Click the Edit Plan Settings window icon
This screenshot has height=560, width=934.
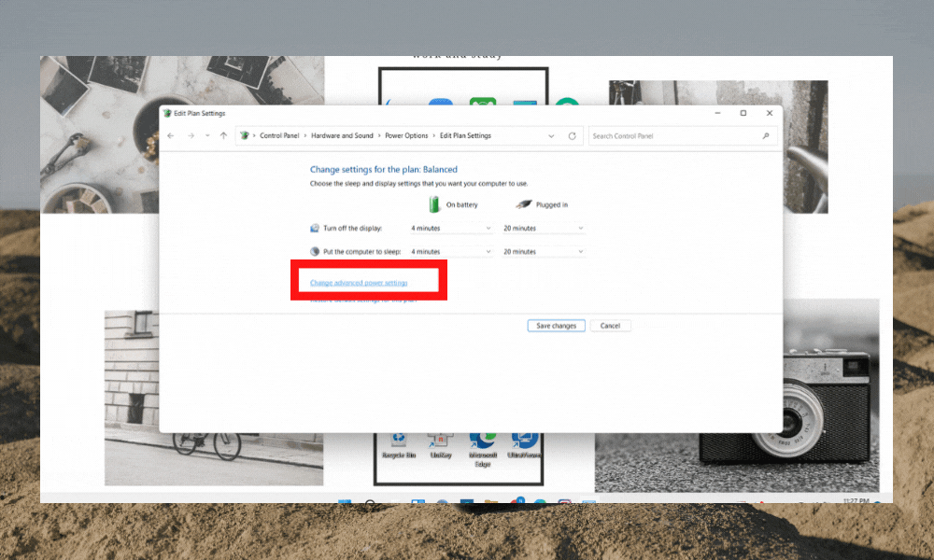168,113
